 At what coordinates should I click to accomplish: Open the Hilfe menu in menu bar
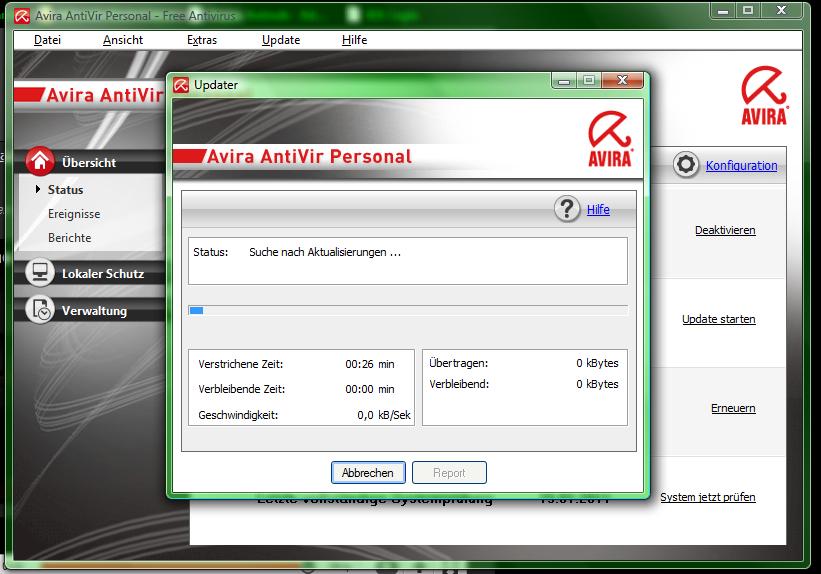tap(354, 40)
